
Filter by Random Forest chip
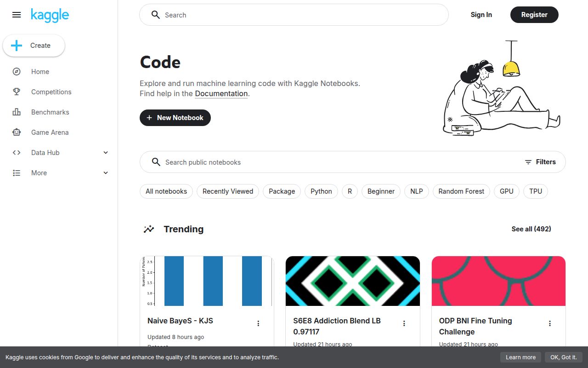[461, 191]
